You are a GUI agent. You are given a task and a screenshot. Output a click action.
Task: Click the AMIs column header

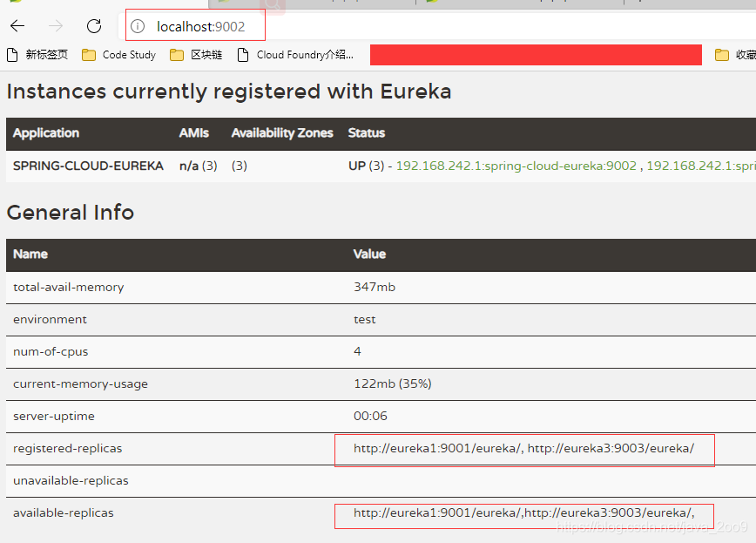pyautogui.click(x=194, y=132)
